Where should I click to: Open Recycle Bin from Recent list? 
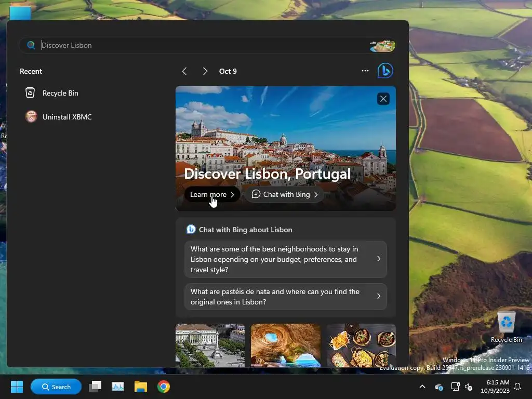pyautogui.click(x=60, y=93)
